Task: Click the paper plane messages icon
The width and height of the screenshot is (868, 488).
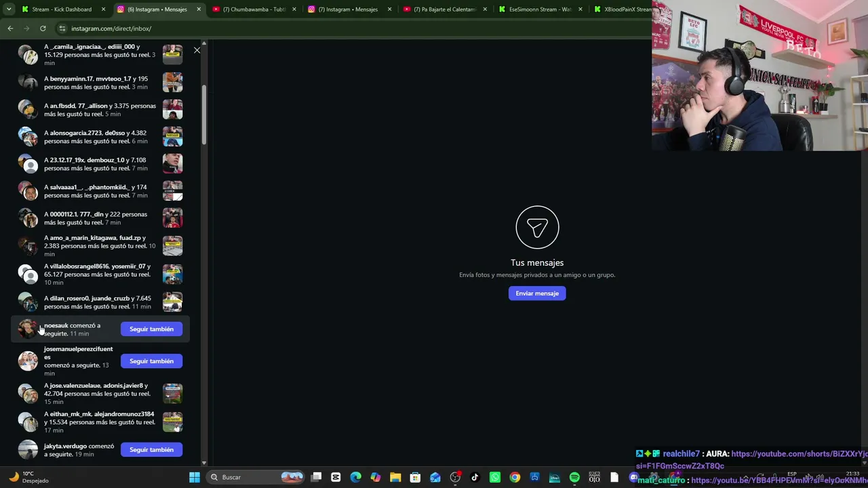Action: (x=537, y=228)
